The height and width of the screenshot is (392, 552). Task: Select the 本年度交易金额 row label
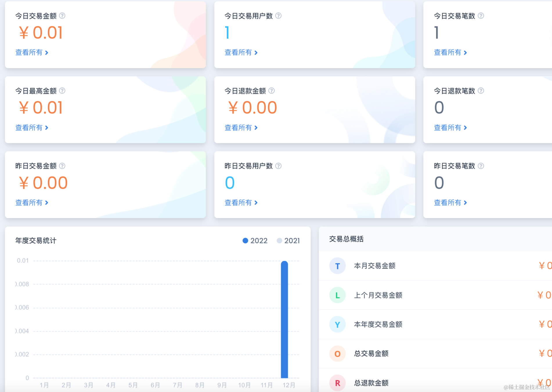pos(378,324)
